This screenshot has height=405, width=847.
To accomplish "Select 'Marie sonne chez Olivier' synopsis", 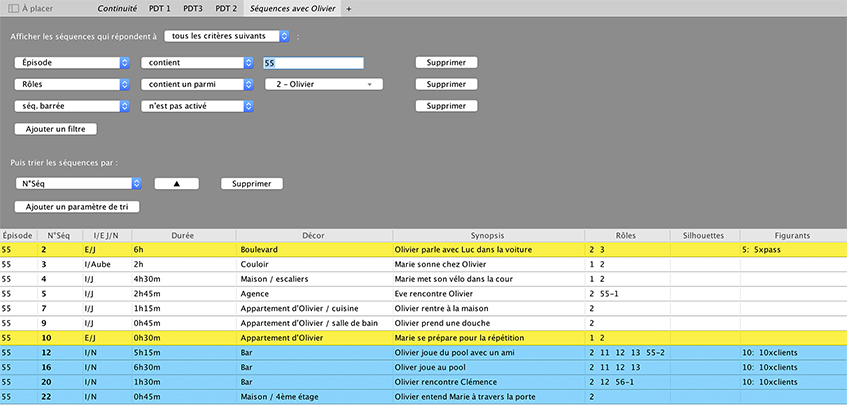I will (441, 265).
